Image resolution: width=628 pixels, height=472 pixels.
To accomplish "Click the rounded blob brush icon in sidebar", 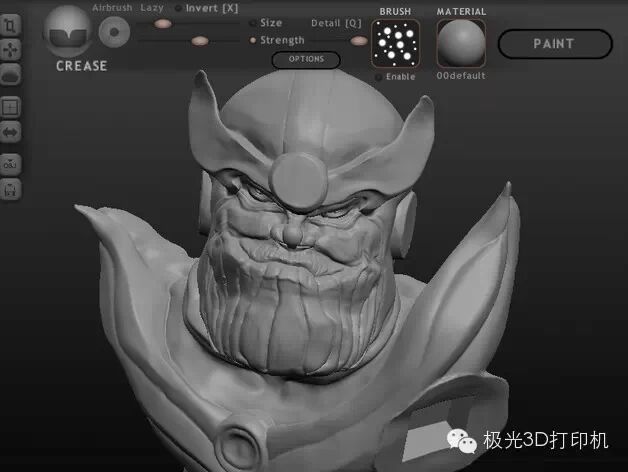I will pos(10,75).
